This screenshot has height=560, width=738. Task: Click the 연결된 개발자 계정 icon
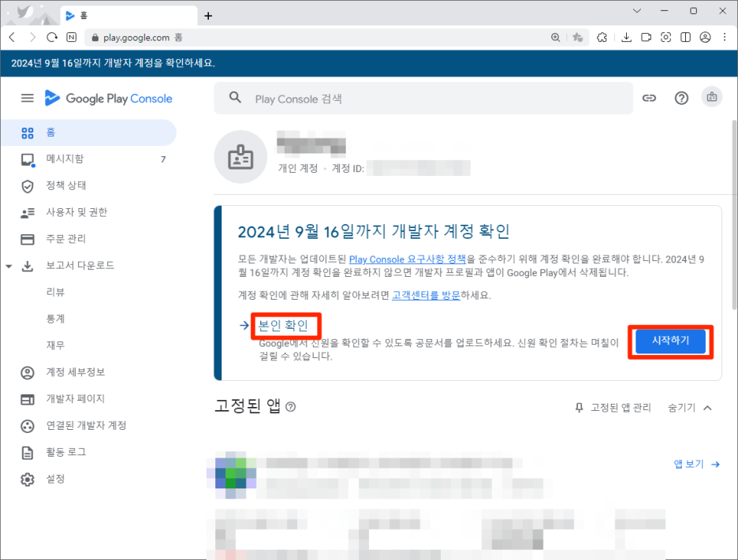coord(28,426)
